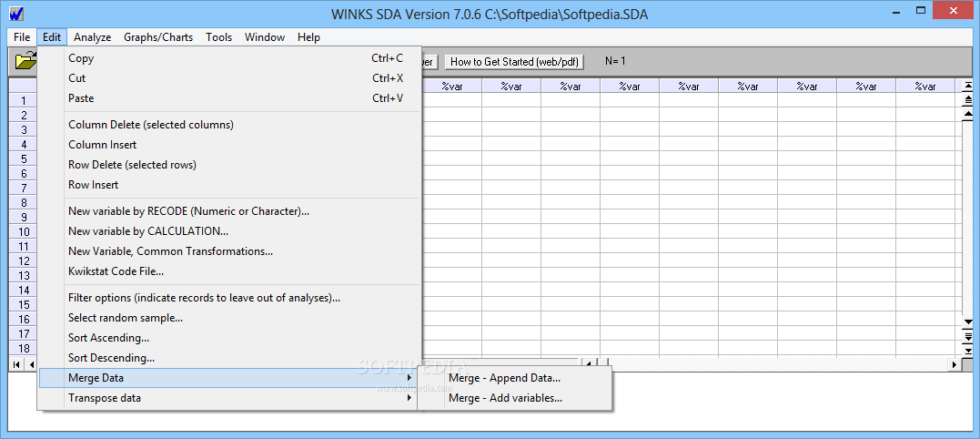
Task: Click How to Get Started (web/pdf) button
Action: (x=514, y=61)
